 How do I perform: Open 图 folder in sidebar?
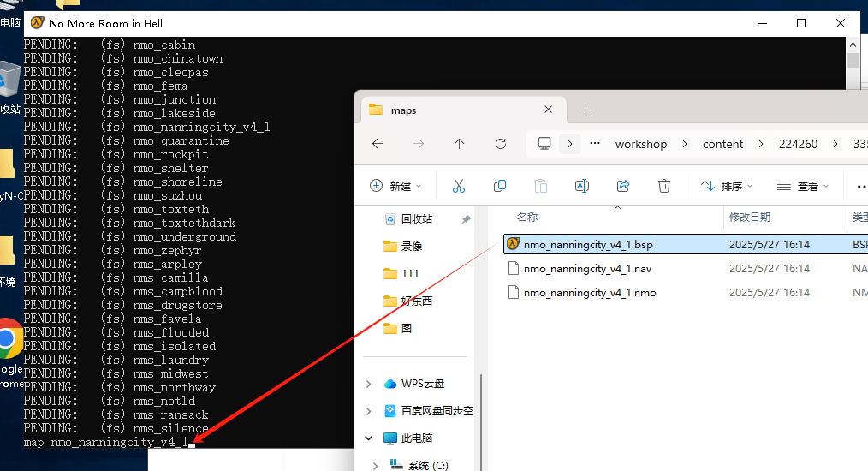[397, 329]
